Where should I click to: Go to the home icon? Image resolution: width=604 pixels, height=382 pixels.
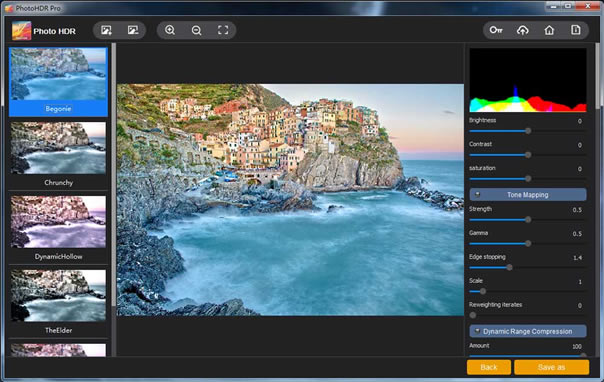coord(549,30)
